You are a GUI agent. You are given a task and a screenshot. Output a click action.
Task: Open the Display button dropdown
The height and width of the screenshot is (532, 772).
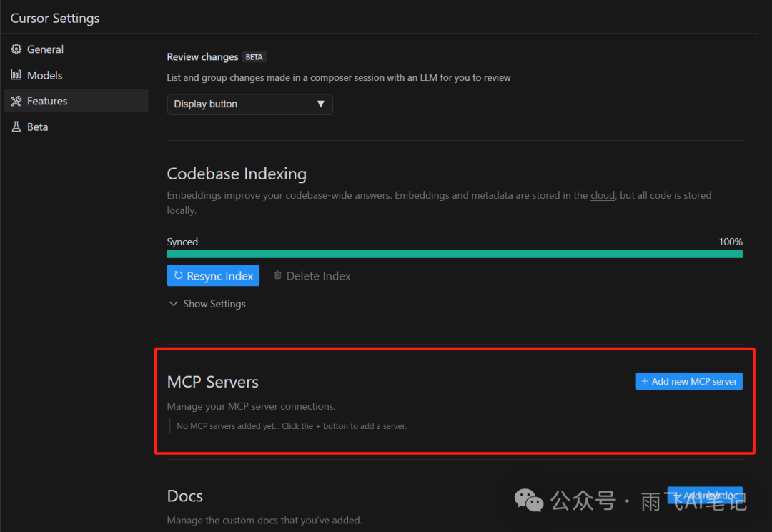249,104
